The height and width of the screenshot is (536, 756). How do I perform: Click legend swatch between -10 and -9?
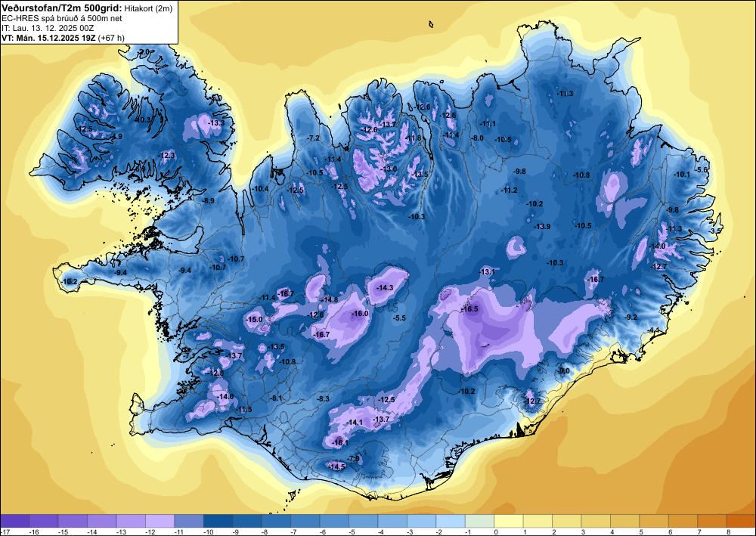[218, 520]
